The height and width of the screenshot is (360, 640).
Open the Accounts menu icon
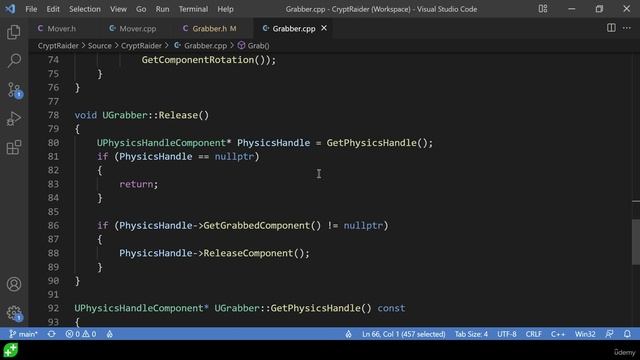coord(14,284)
